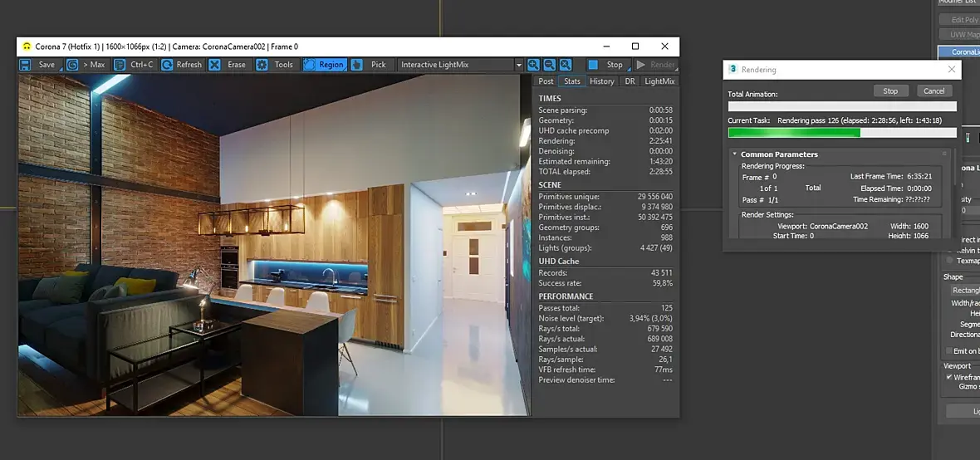Screen dimensions: 980x460
Task: Click the 'Lights (groups):' stat row
Action: pos(605,248)
